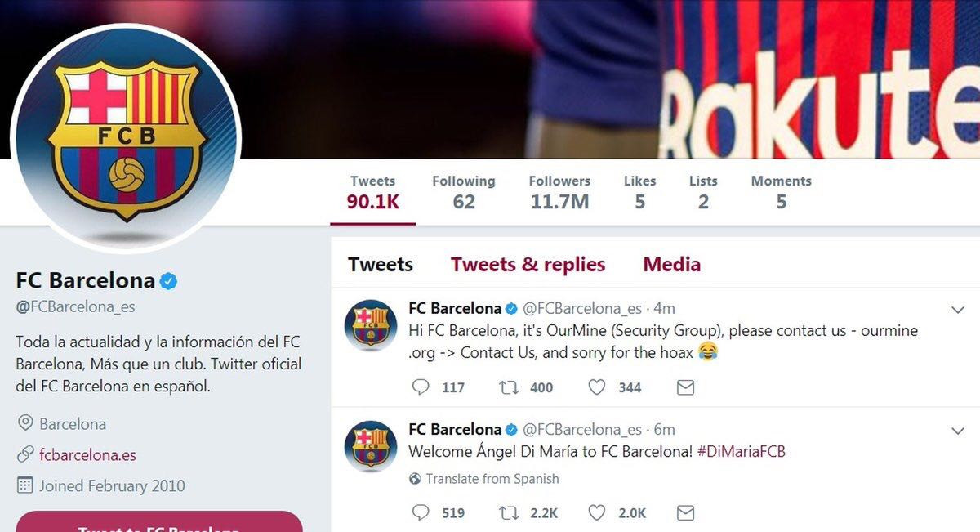Open the Media tab
980x532 pixels.
coord(671,265)
